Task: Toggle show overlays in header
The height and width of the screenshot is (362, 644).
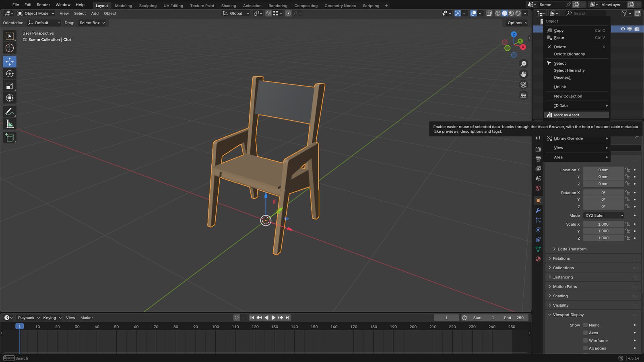Action: click(473, 13)
